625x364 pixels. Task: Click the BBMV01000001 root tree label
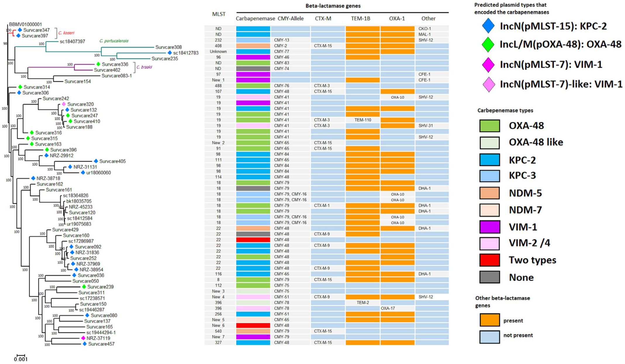click(x=25, y=24)
